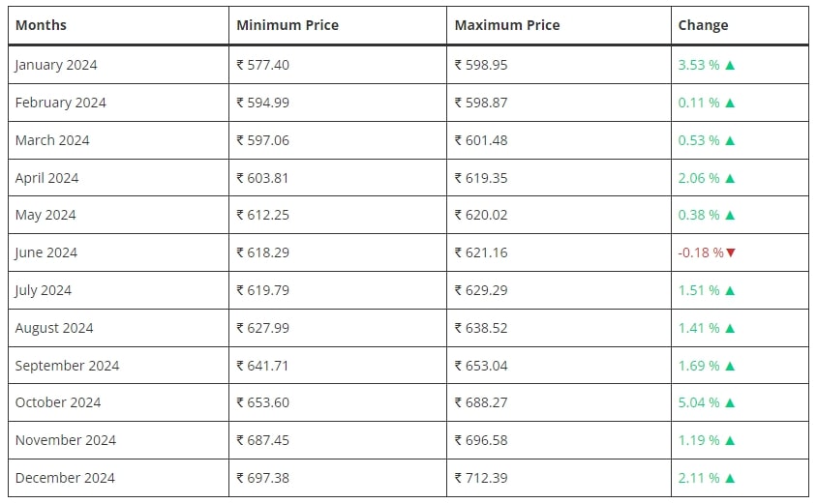Click the rupee symbol before 577.40
Screen dimensions: 817x504
[x=240, y=65]
